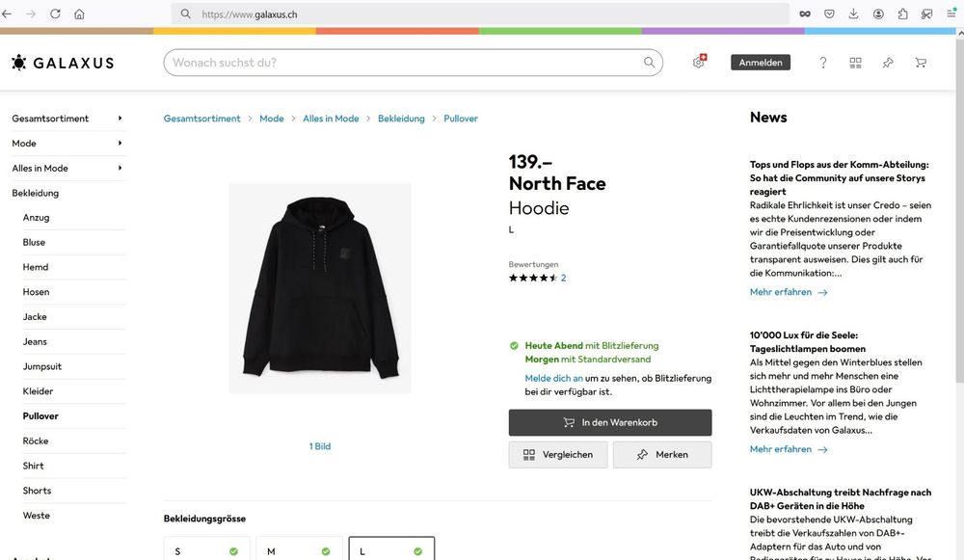This screenshot has height=560, width=964.
Task: Click the Anmelden button
Action: [x=761, y=63]
